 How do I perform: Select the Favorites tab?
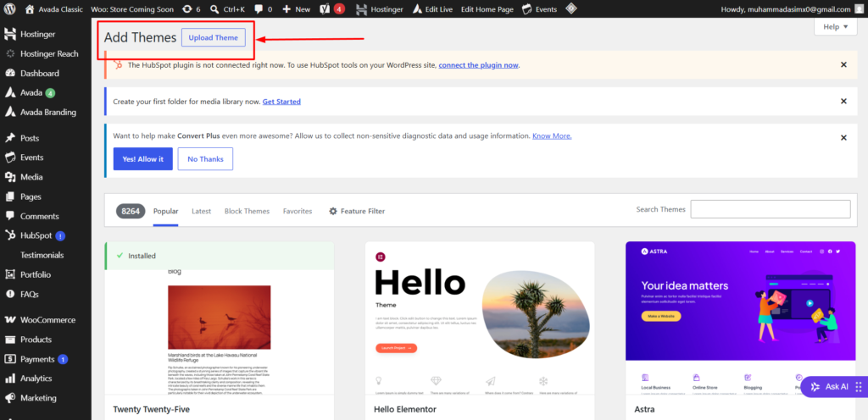click(x=298, y=211)
